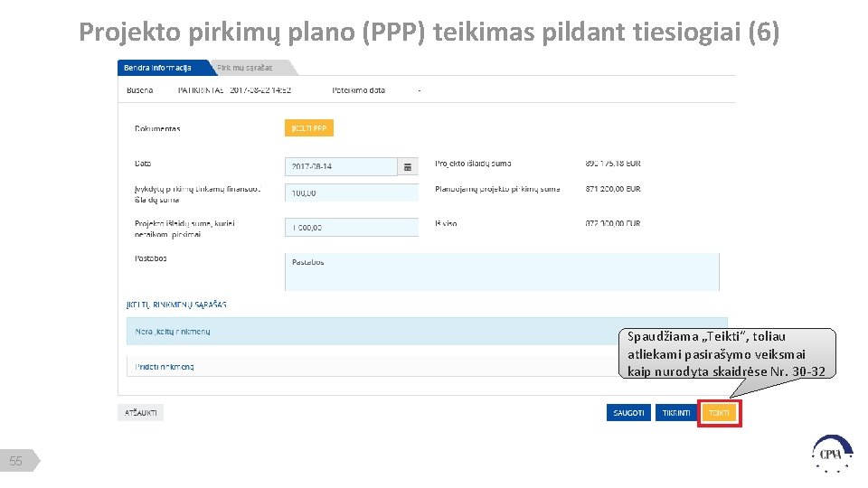Open the calendar picker next to Data field
Image resolution: width=868 pixels, height=488 pixels.
(x=408, y=167)
